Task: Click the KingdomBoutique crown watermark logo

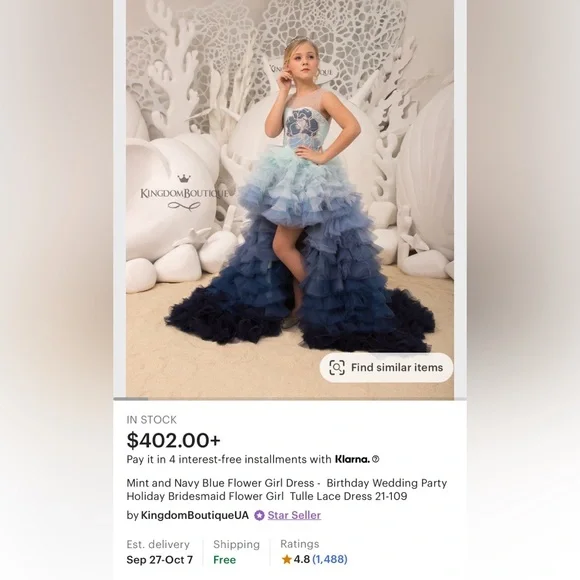Action: (x=184, y=193)
